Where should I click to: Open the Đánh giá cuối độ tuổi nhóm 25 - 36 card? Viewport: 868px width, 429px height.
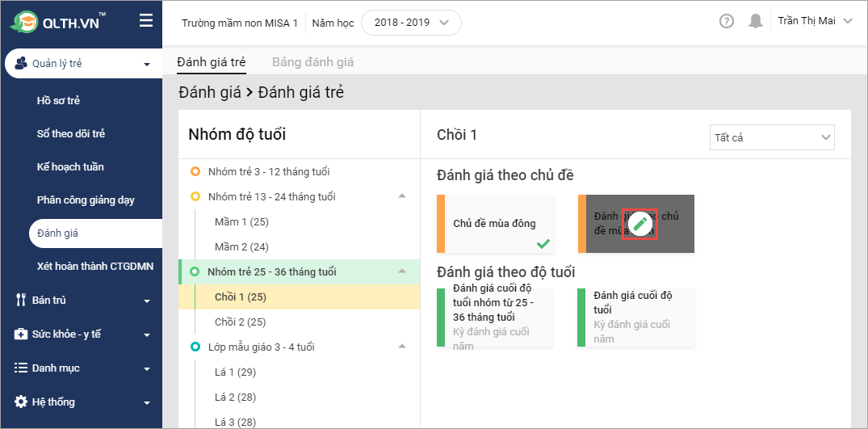click(x=495, y=317)
